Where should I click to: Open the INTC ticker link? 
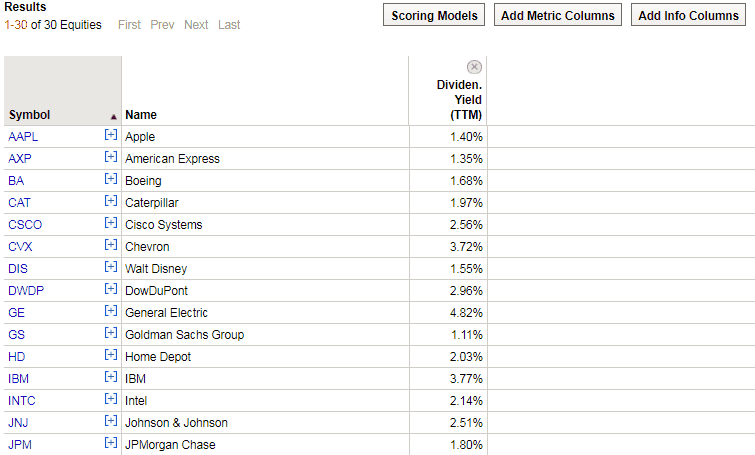pyautogui.click(x=22, y=401)
